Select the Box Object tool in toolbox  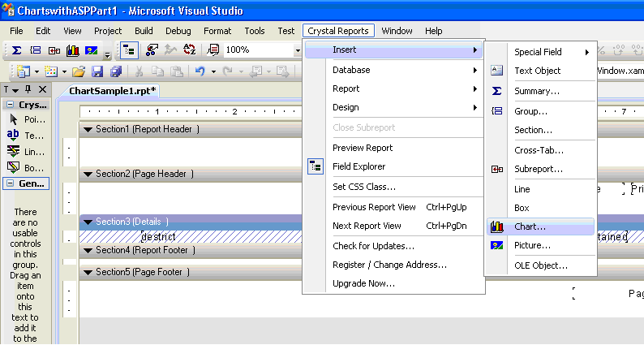(27, 168)
